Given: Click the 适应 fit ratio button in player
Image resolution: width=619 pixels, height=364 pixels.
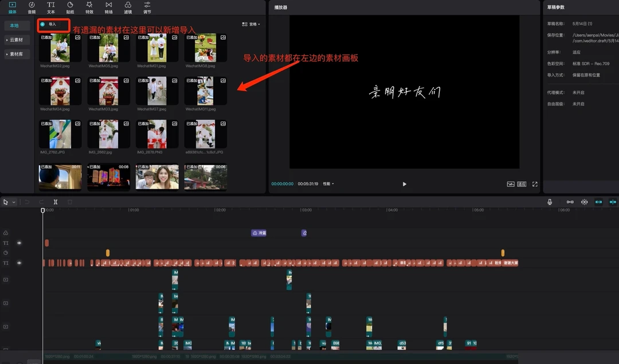Looking at the screenshot, I should coord(522,184).
